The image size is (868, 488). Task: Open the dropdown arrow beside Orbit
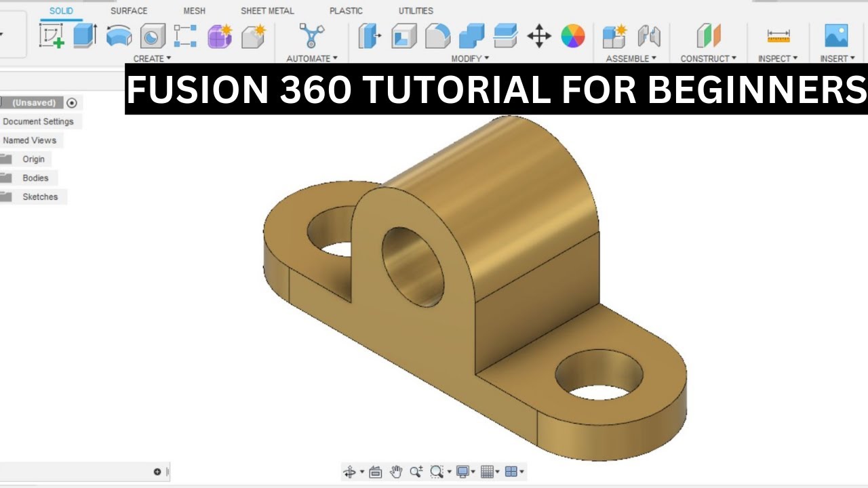(361, 472)
